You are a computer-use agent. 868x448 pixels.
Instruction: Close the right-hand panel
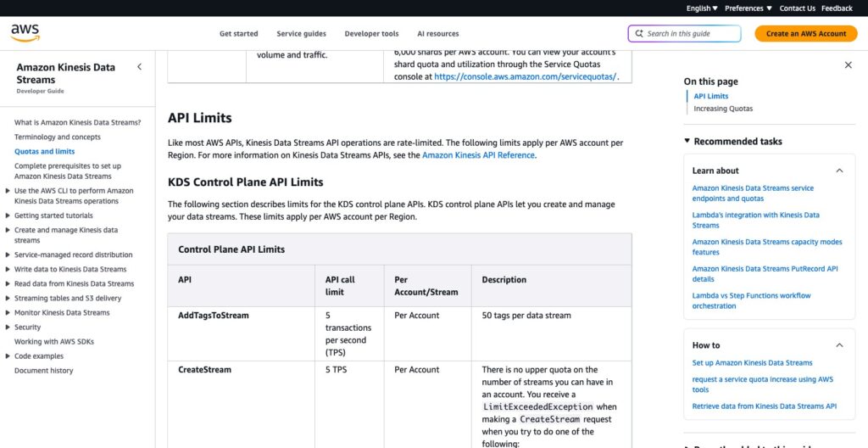[x=848, y=65]
